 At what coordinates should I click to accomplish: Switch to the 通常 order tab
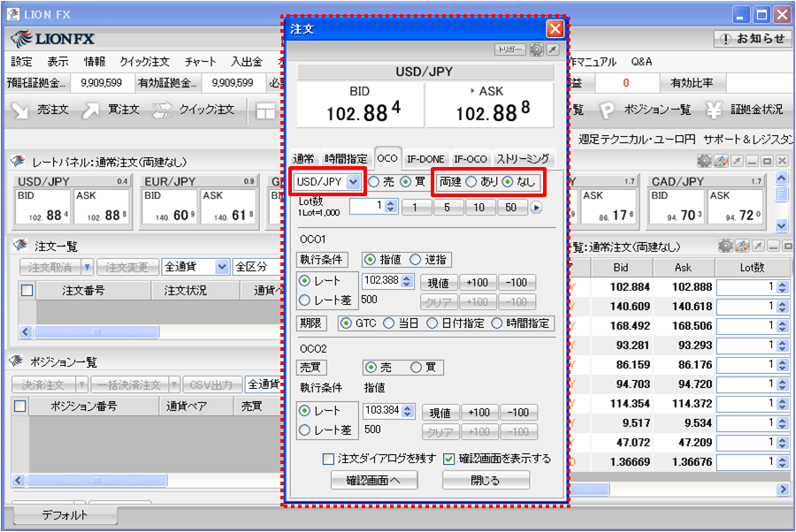303,159
